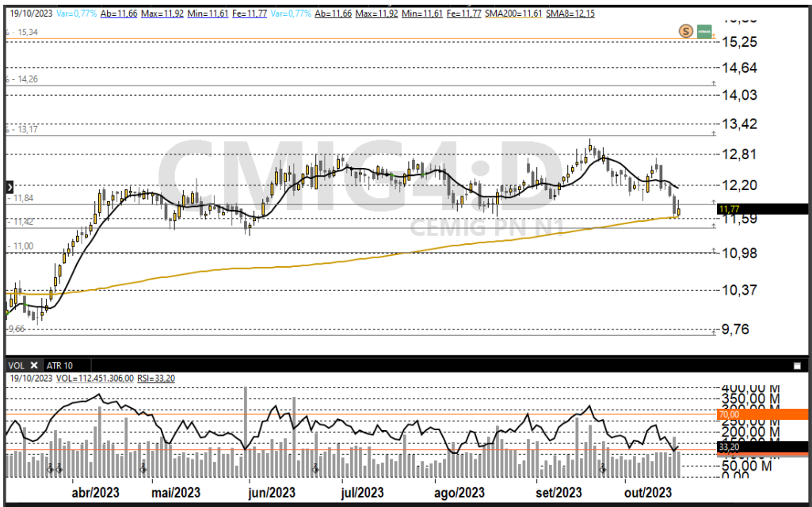Screen dimensions: 812x507
Task: Click the green square icon beside the S
Action: 703,31
